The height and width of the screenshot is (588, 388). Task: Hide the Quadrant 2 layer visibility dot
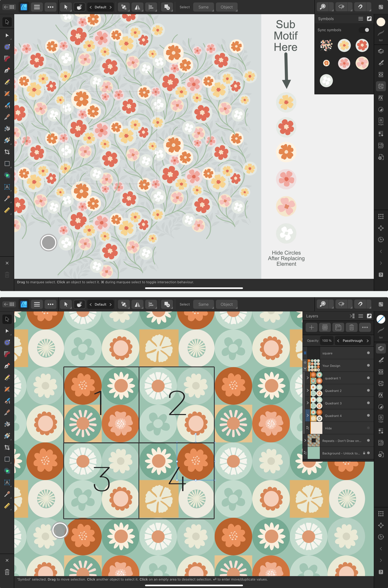click(368, 390)
